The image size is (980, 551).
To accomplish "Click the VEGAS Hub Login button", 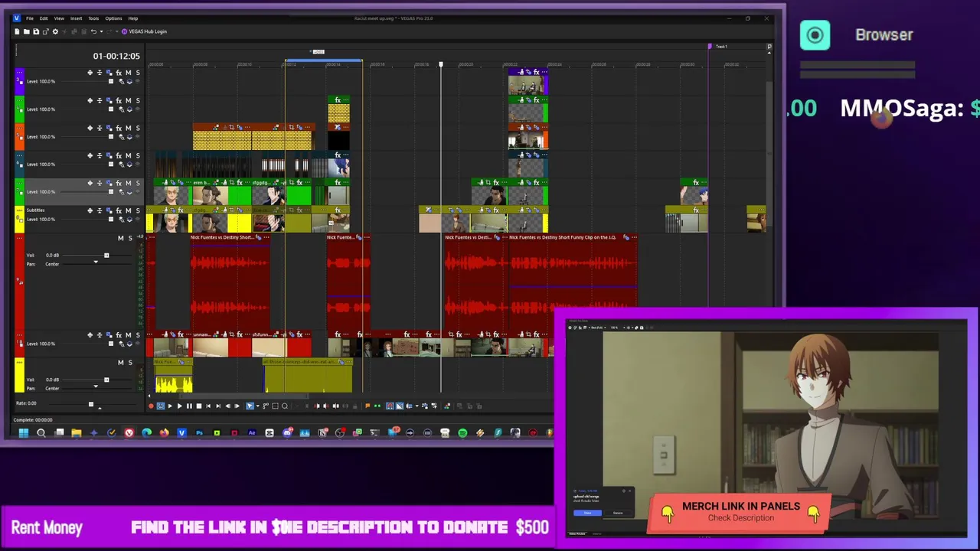I will [145, 31].
